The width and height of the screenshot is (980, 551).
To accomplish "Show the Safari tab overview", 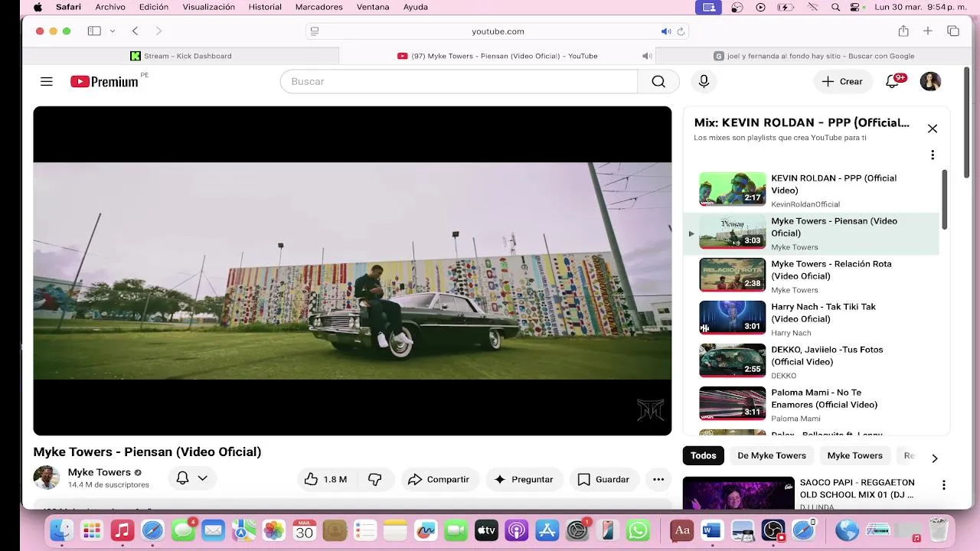I will [x=953, y=31].
